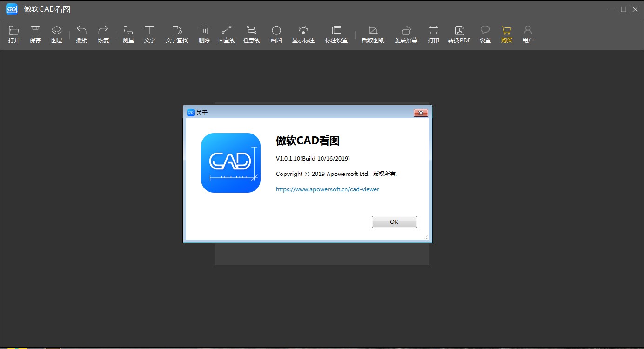Select the Measure tool
Image resolution: width=644 pixels, height=349 pixels.
point(128,34)
